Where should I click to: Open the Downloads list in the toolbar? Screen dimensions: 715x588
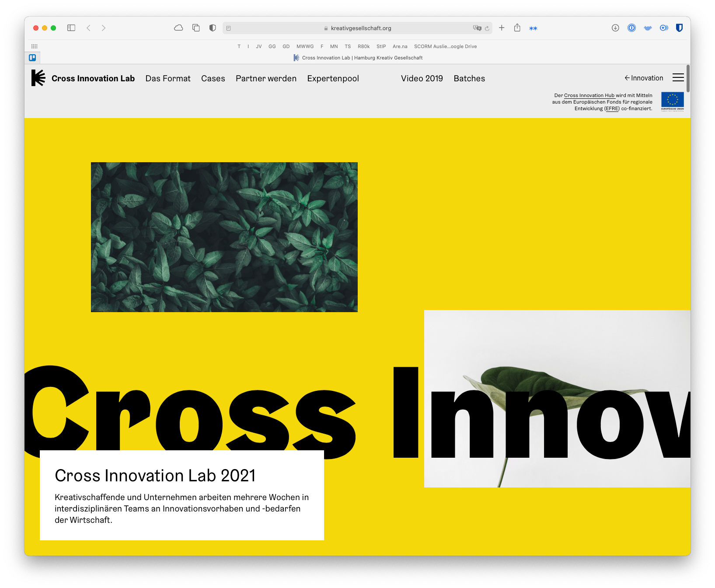615,28
